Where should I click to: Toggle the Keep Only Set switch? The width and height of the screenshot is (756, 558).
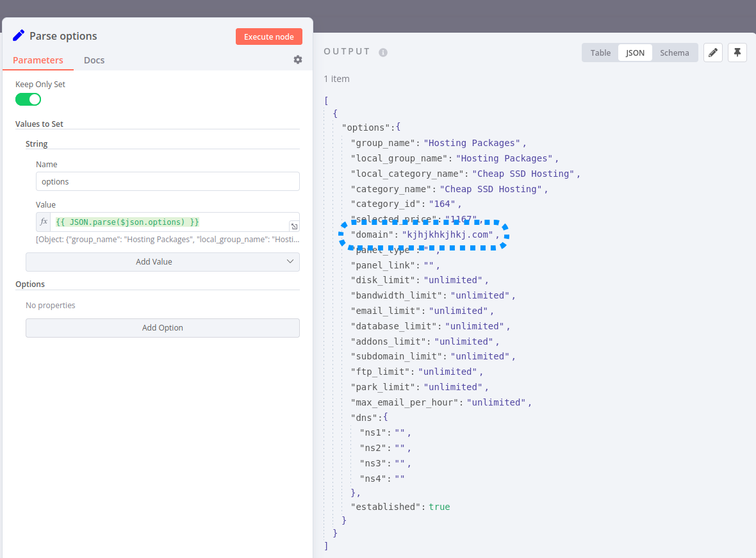pos(28,99)
